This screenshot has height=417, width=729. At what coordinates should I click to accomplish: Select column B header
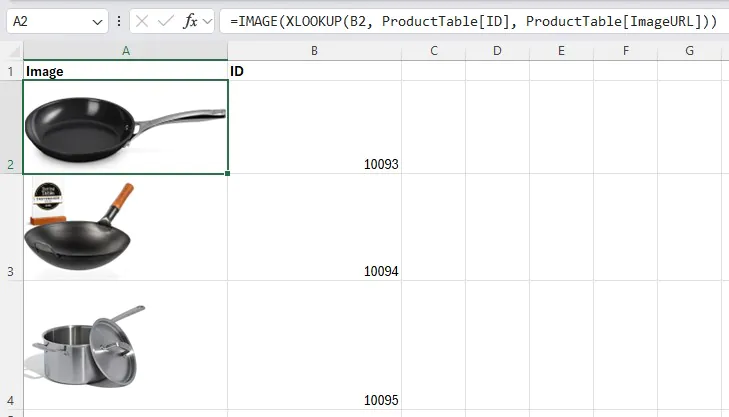coord(314,51)
